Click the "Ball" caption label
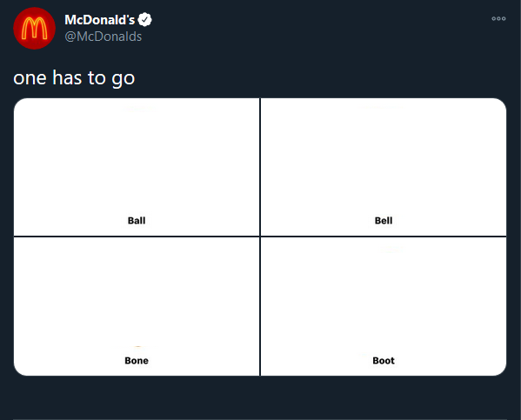Image resolution: width=521 pixels, height=420 pixels. click(x=137, y=221)
